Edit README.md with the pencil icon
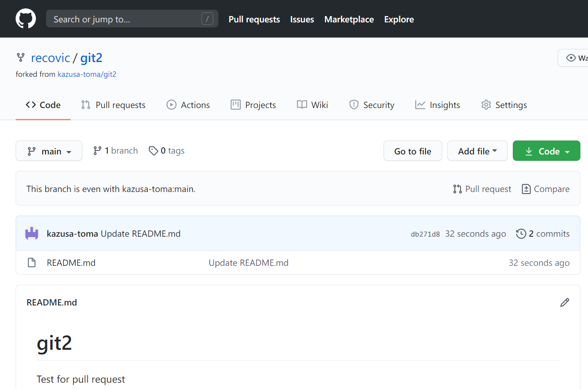 (x=564, y=303)
